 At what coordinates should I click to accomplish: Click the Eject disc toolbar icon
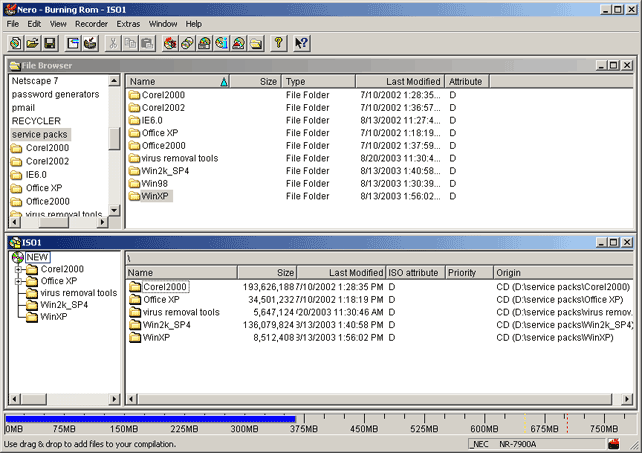[x=239, y=43]
